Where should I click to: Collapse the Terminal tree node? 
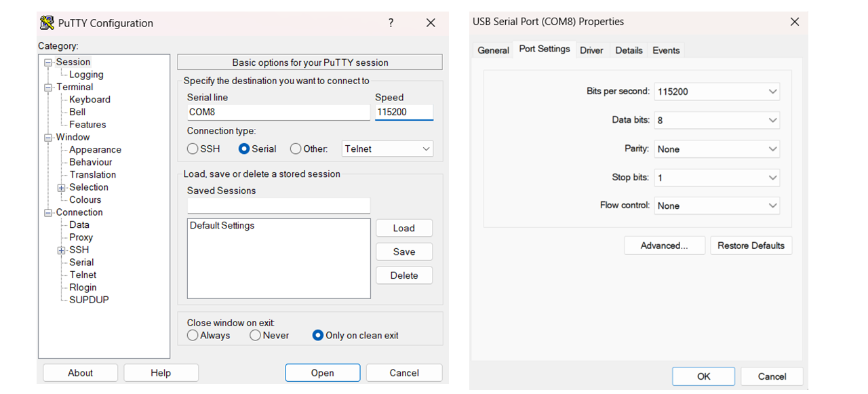tap(48, 87)
